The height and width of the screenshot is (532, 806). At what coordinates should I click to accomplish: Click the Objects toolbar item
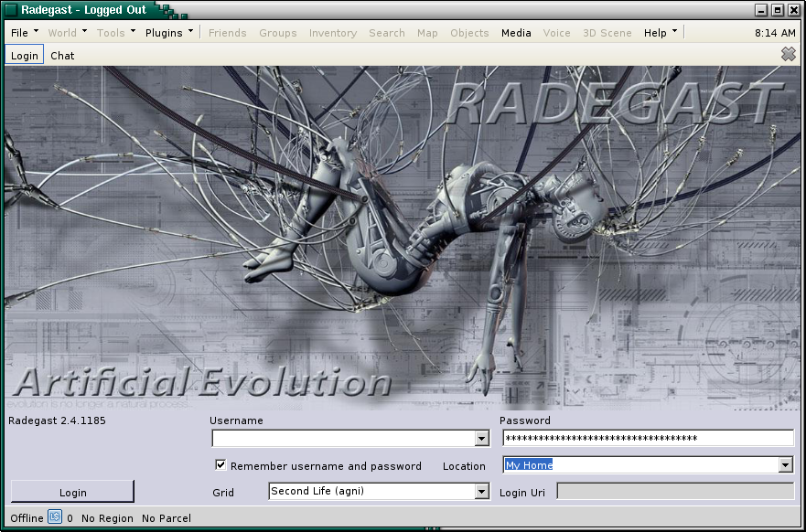pos(469,33)
